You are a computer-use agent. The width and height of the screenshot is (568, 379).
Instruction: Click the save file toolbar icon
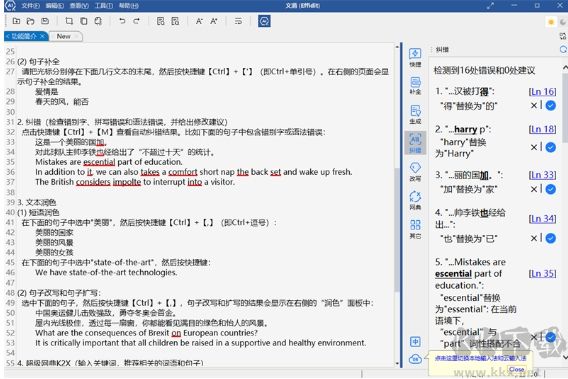45,21
